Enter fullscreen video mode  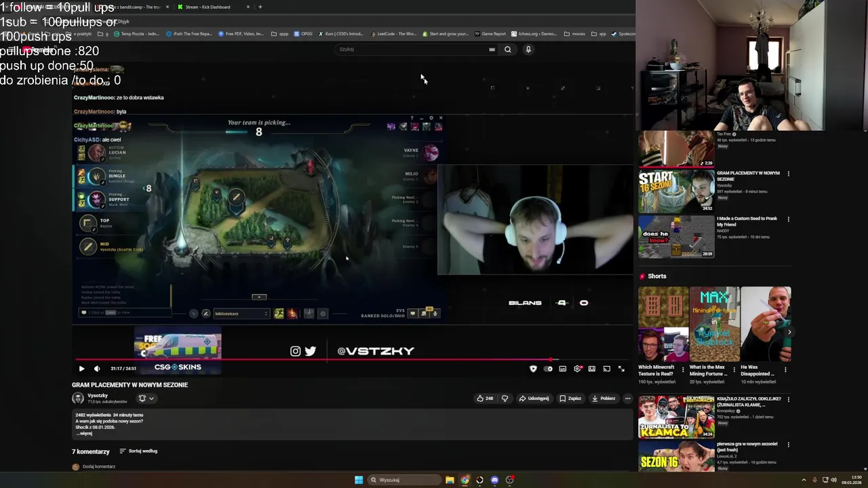621,369
